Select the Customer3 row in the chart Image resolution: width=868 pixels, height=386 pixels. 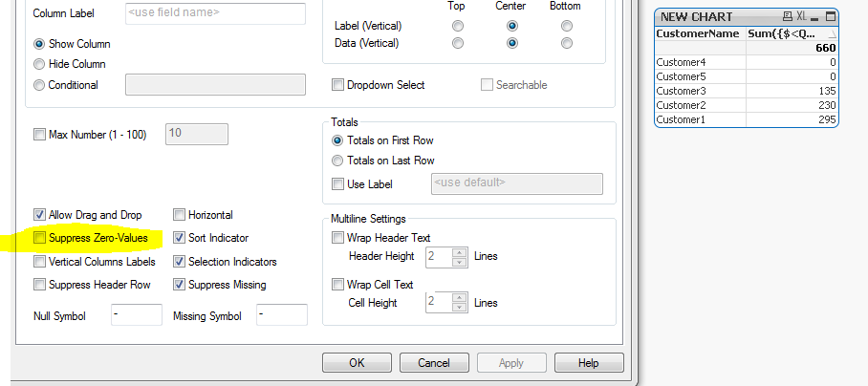700,91
